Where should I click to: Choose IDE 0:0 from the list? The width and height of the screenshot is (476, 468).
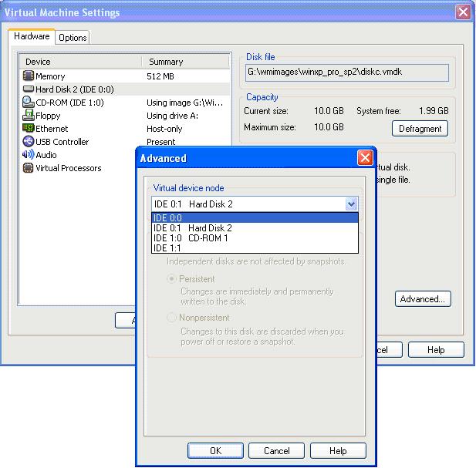click(x=255, y=218)
